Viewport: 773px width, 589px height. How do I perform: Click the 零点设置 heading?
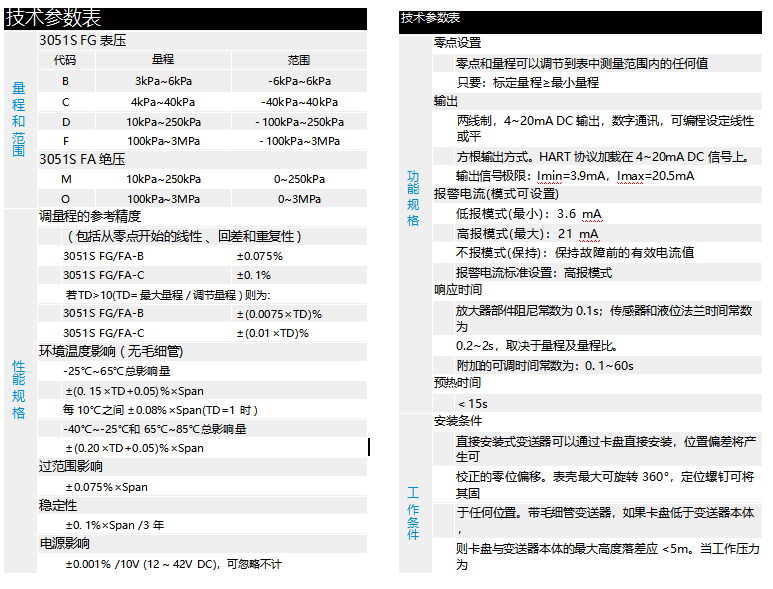tap(457, 43)
